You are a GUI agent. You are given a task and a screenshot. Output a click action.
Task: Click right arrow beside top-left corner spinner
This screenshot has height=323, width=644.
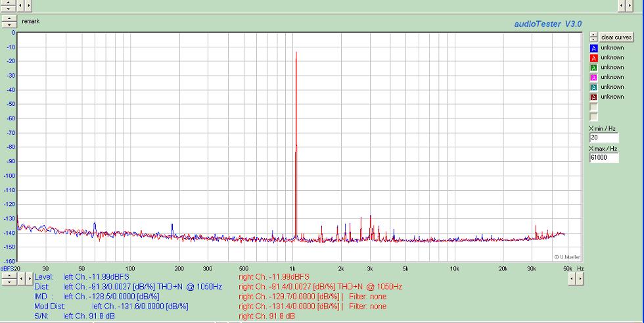point(28,6)
